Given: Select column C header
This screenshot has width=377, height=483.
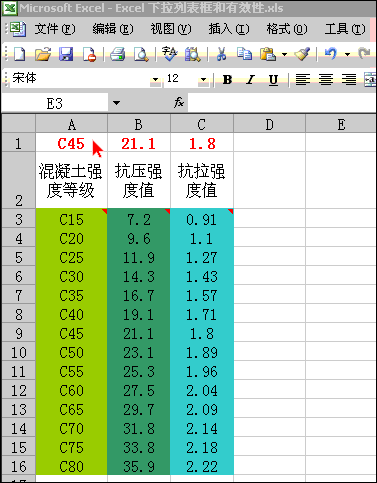Looking at the screenshot, I should tap(202, 124).
